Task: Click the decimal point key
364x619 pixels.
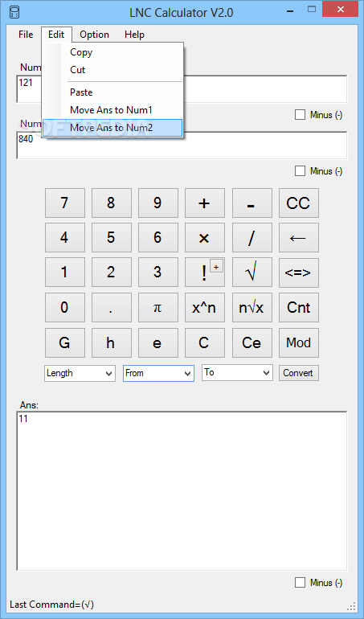Action: coord(112,308)
